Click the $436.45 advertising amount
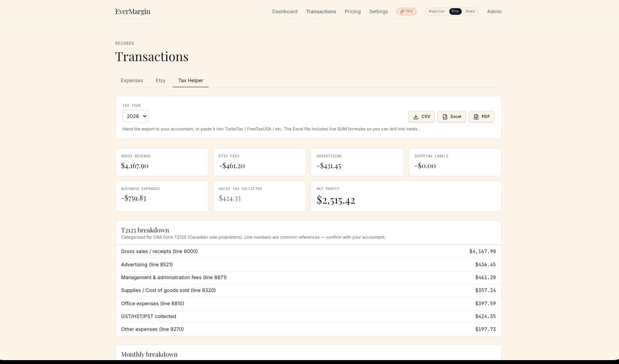Screen dimensions: 619x364 pos(485,265)
